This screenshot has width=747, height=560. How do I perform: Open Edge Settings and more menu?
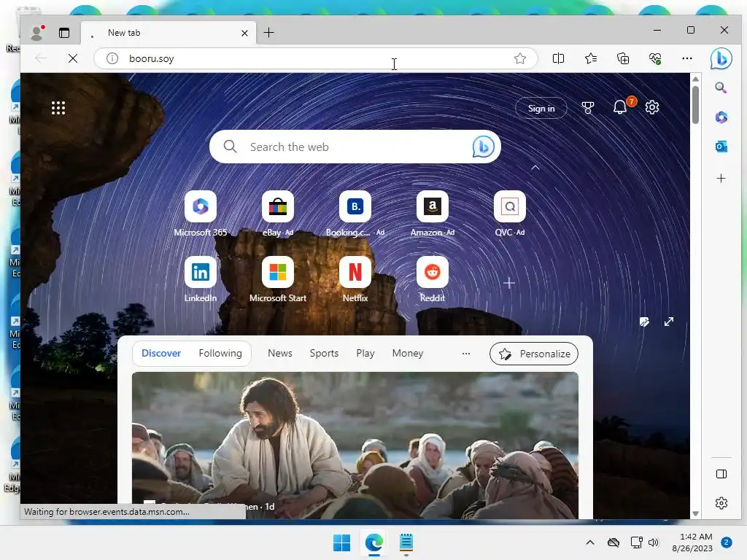[687, 58]
